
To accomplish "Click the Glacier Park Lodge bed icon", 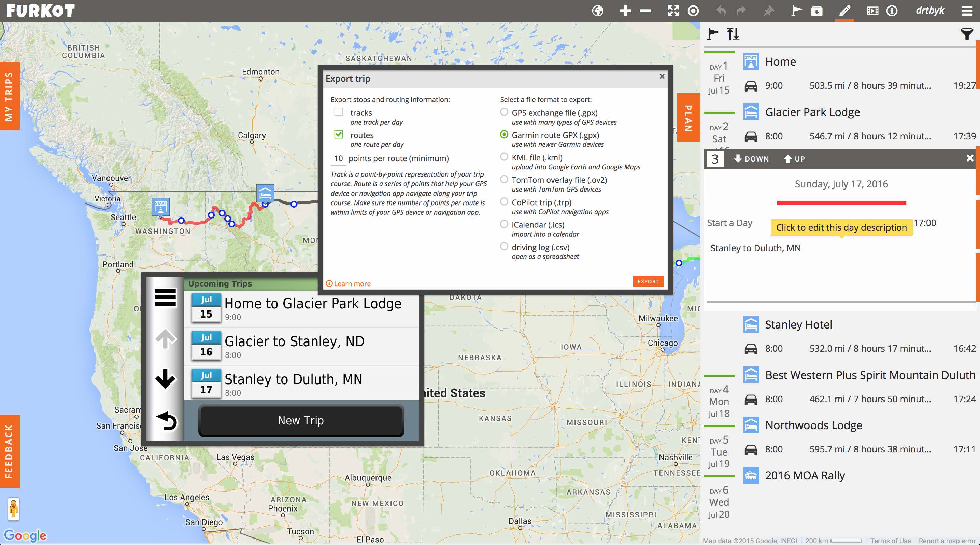I will pos(751,112).
